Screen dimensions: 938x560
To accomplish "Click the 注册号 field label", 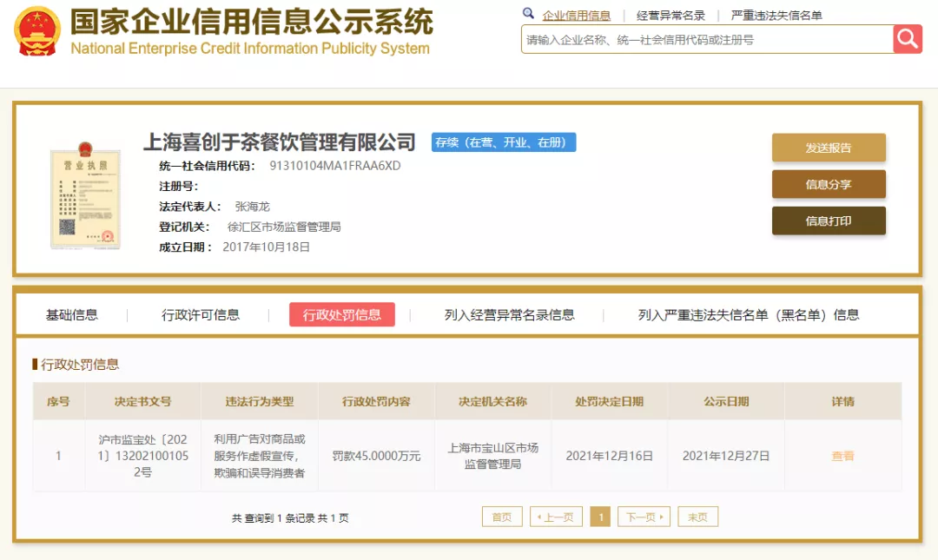I will point(178,186).
